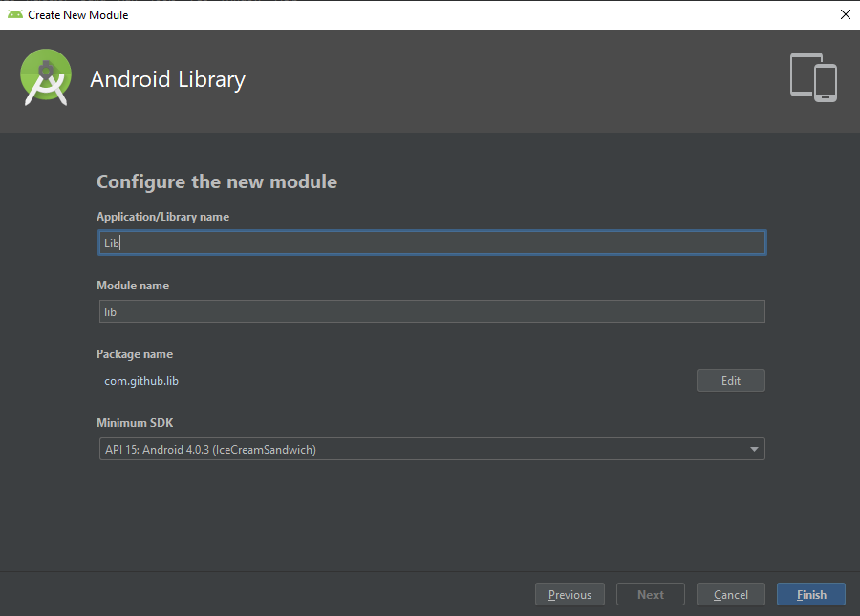The width and height of the screenshot is (860, 616).
Task: Focus the Module name field showing lib
Action: 431,310
